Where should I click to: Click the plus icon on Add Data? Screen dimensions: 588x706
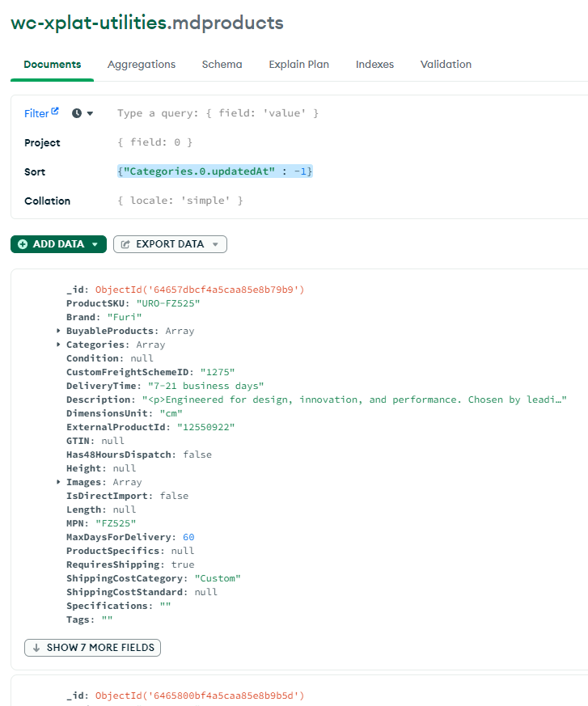point(22,244)
